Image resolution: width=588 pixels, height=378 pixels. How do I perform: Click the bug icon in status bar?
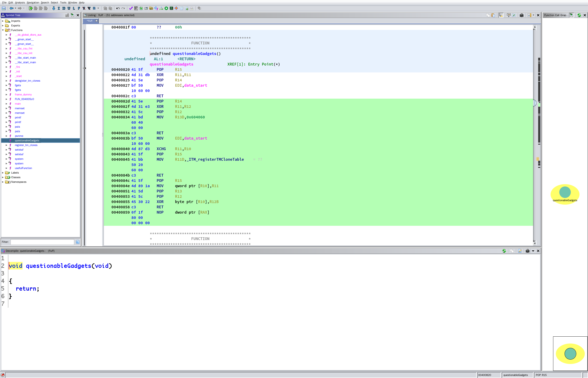3,375
